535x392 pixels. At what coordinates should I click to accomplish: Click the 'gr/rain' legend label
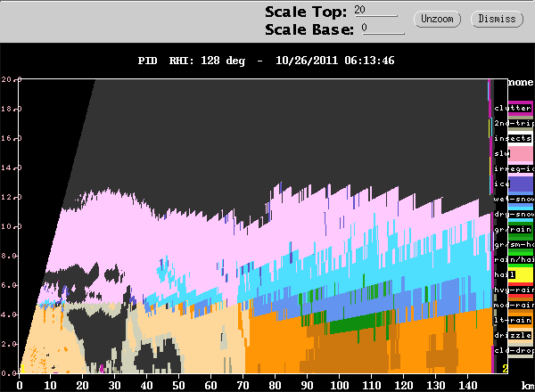513,229
